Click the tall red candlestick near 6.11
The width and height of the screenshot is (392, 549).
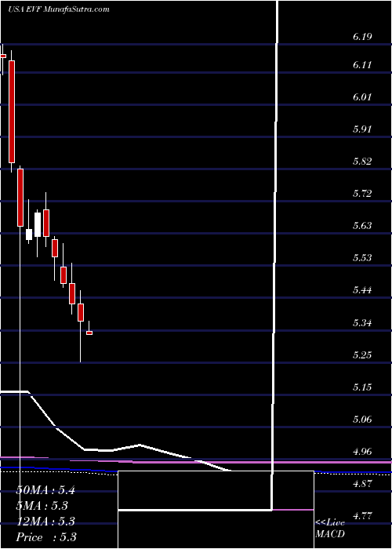coord(12,111)
